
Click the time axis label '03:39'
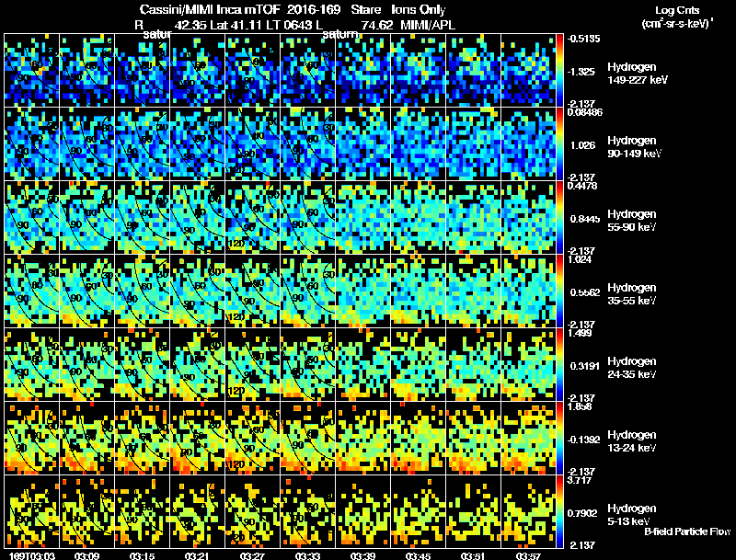362,555
